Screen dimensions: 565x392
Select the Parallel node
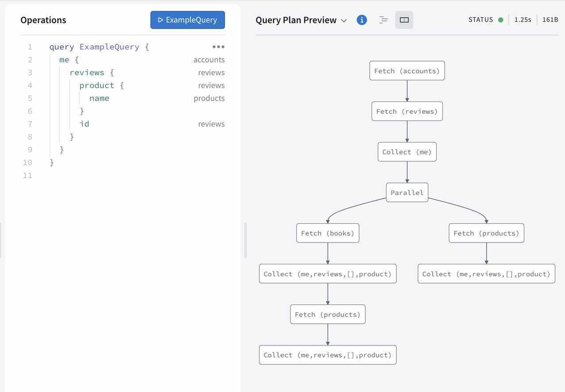click(407, 193)
